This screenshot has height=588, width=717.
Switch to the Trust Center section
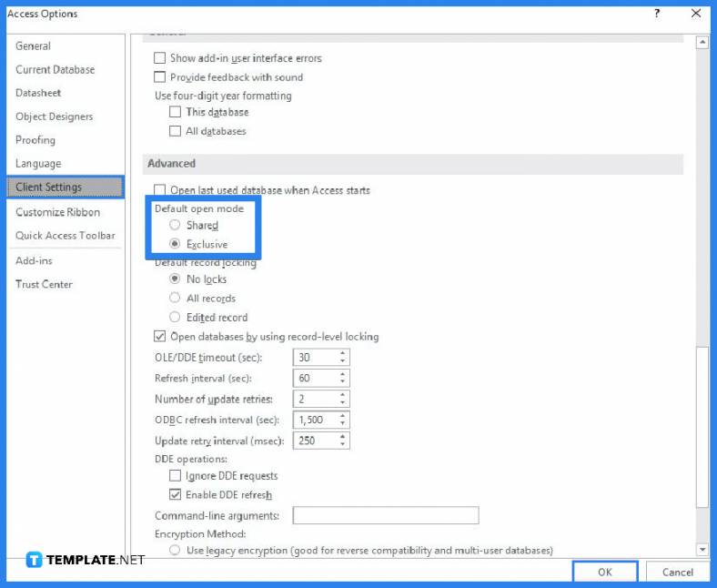(x=44, y=284)
